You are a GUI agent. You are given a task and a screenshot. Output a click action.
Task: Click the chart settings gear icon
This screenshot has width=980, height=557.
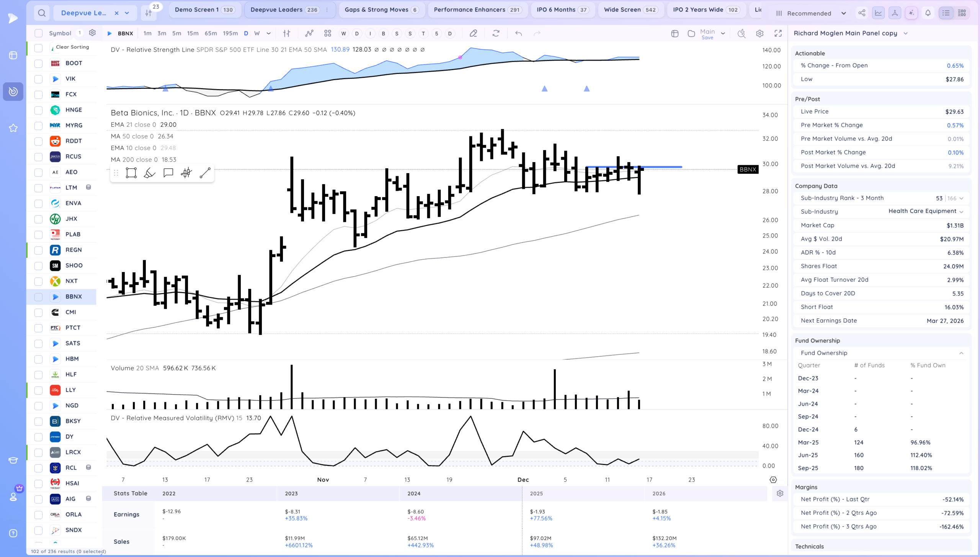[760, 34]
